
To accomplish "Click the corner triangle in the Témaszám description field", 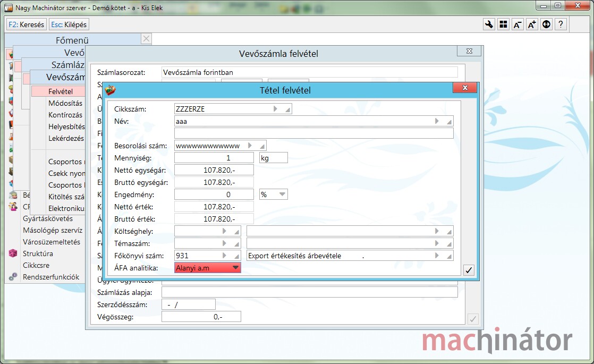I will pyautogui.click(x=449, y=244).
